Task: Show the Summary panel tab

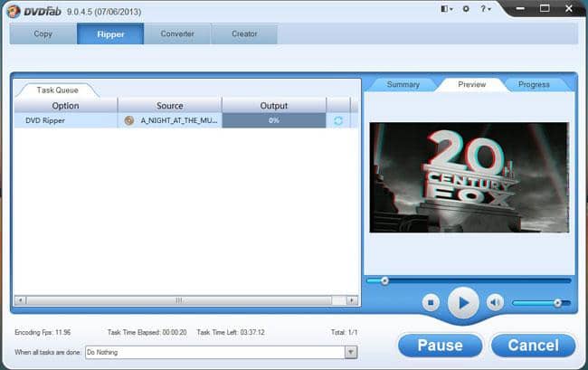Action: (403, 85)
